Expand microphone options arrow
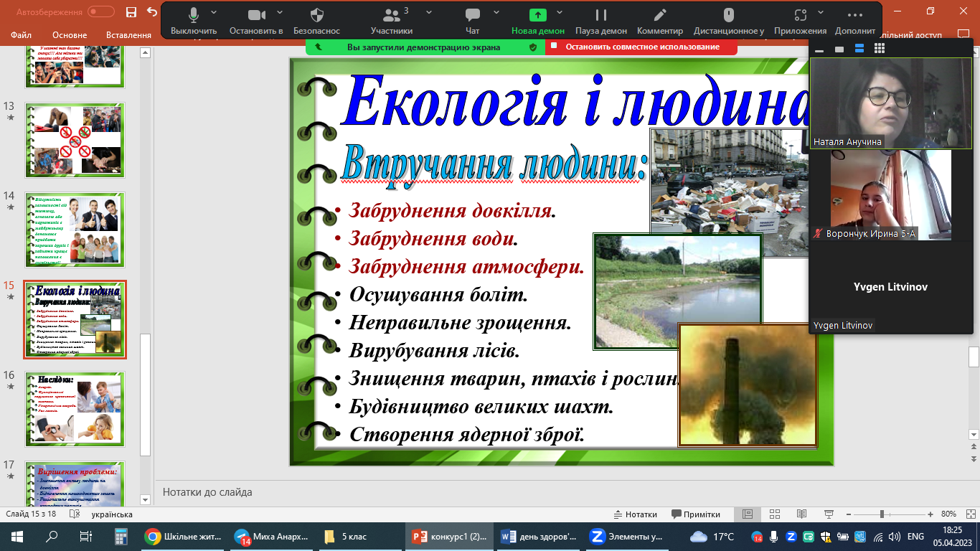The height and width of the screenshot is (551, 980). tap(215, 12)
